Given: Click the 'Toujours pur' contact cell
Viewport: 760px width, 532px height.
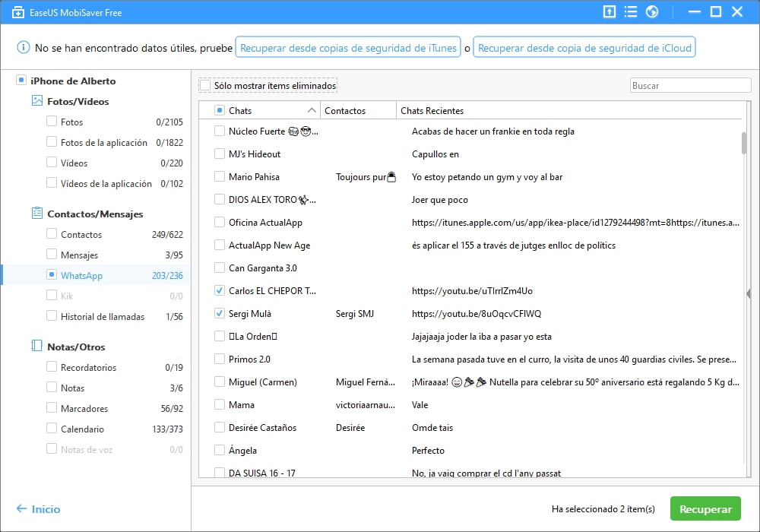Looking at the screenshot, I should (x=366, y=177).
